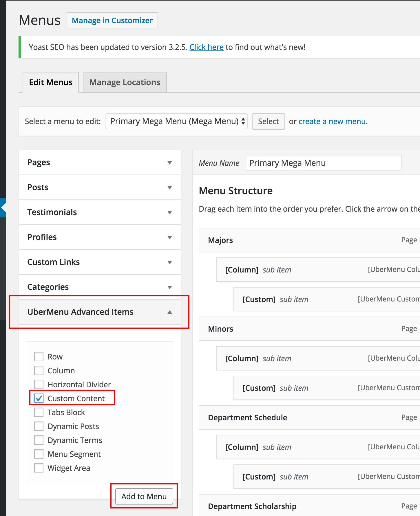Expand the Pages panel arrow

[170, 163]
